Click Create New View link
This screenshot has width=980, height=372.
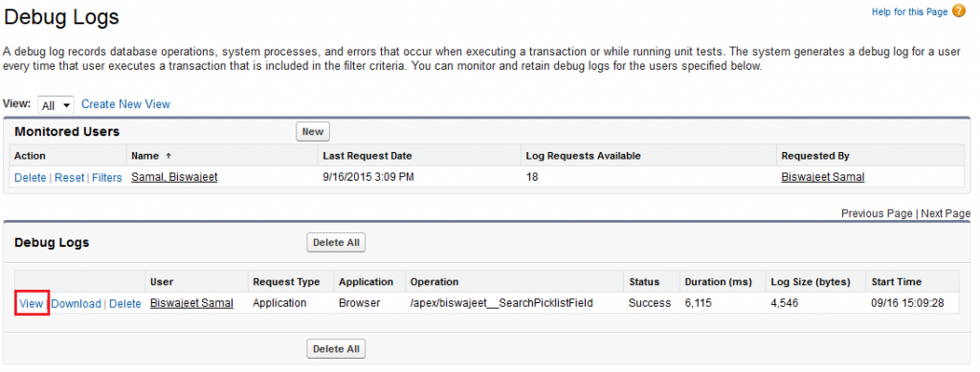(x=125, y=104)
